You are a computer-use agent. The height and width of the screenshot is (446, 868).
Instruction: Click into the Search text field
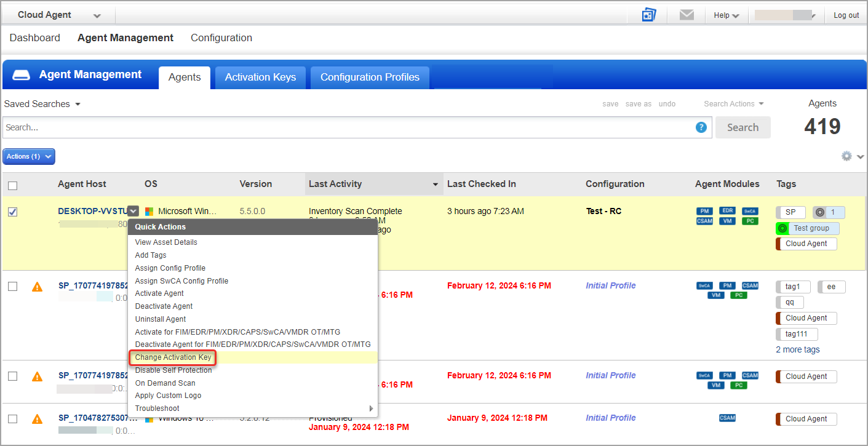click(x=348, y=127)
